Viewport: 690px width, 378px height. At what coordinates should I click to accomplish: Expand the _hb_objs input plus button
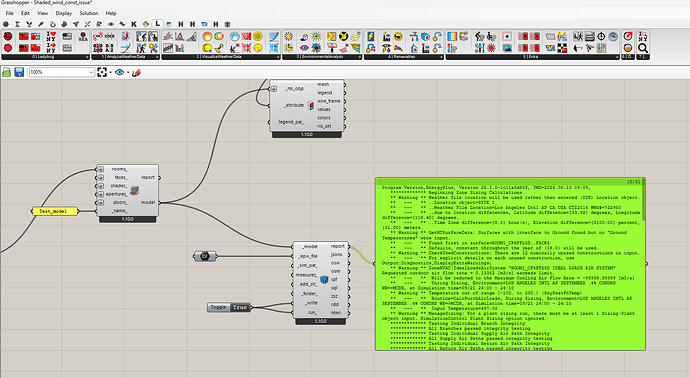pos(274,89)
